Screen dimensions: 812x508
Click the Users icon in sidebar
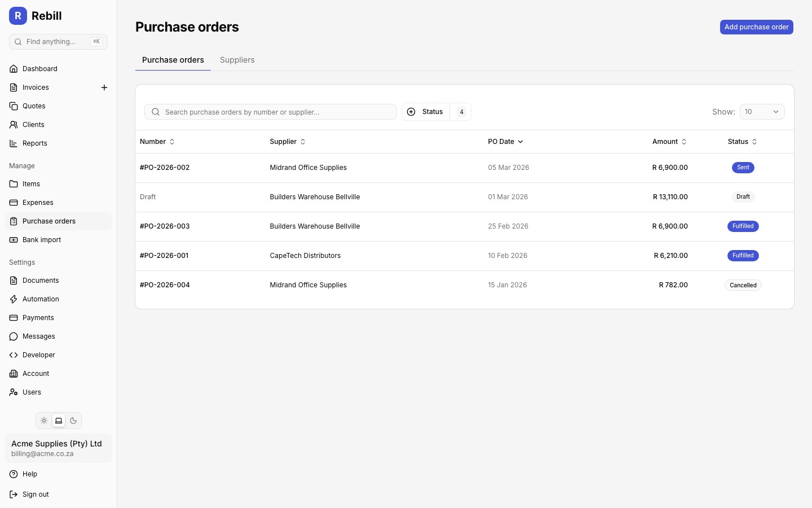tap(14, 392)
